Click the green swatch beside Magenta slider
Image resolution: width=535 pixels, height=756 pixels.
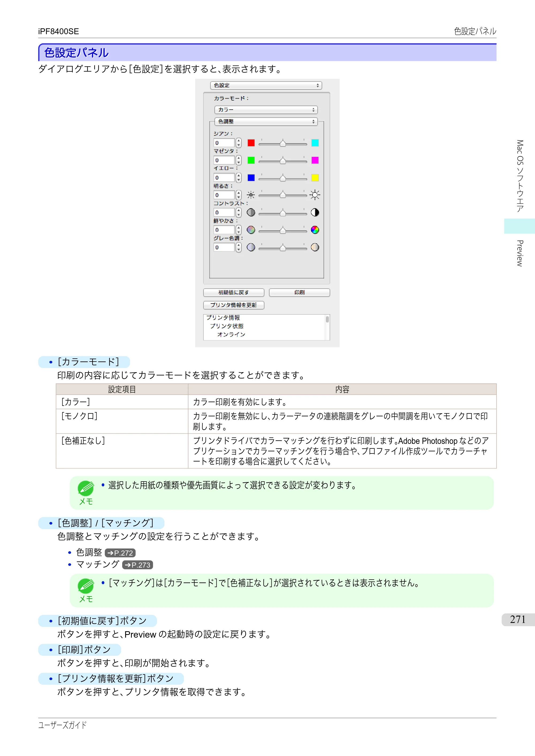(251, 160)
